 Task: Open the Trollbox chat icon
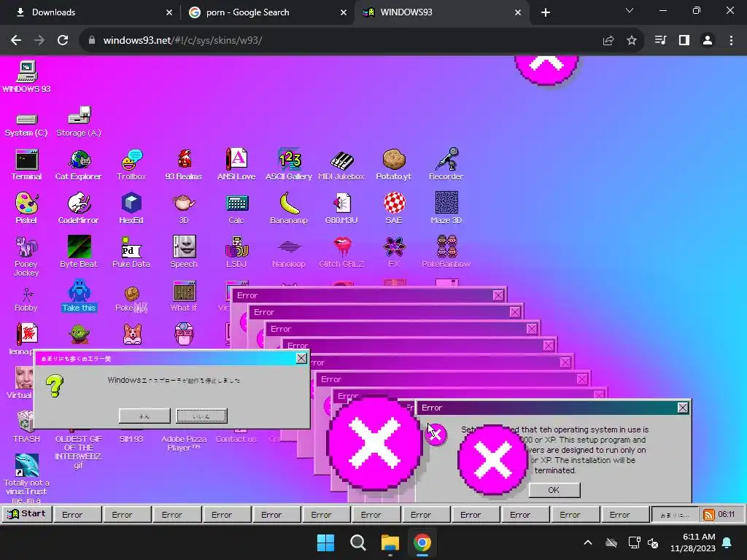131,165
